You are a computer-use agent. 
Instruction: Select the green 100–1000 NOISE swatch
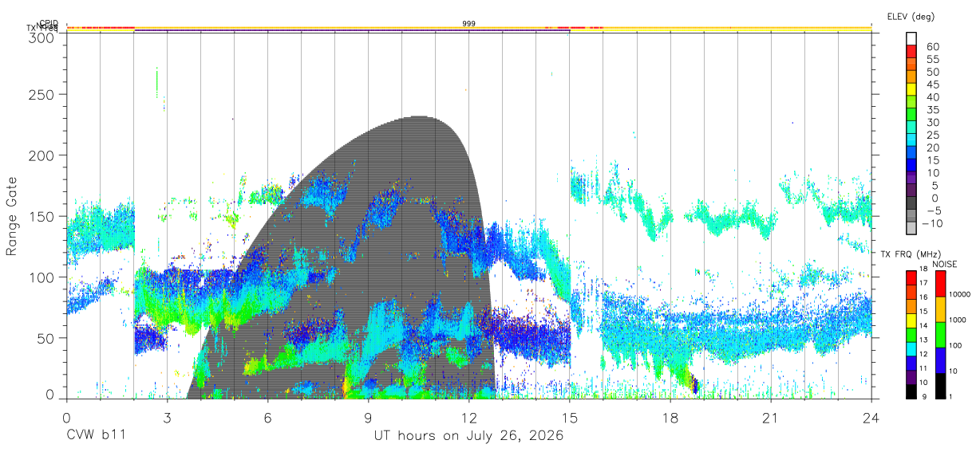coord(939,334)
